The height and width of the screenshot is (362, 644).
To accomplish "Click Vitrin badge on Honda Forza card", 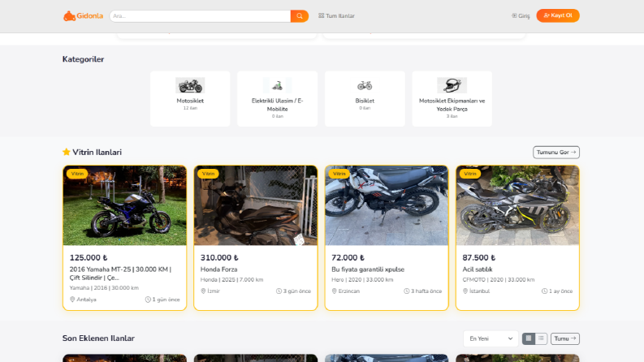I will click(208, 174).
